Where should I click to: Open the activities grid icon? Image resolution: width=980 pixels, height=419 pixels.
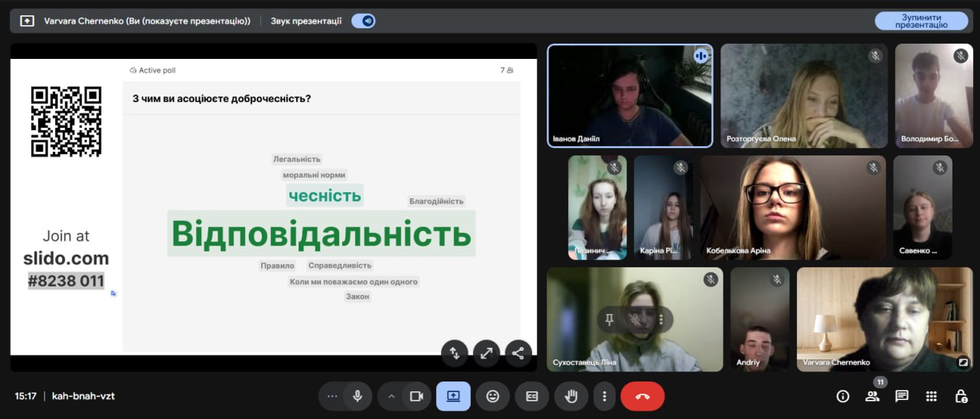pos(931,396)
